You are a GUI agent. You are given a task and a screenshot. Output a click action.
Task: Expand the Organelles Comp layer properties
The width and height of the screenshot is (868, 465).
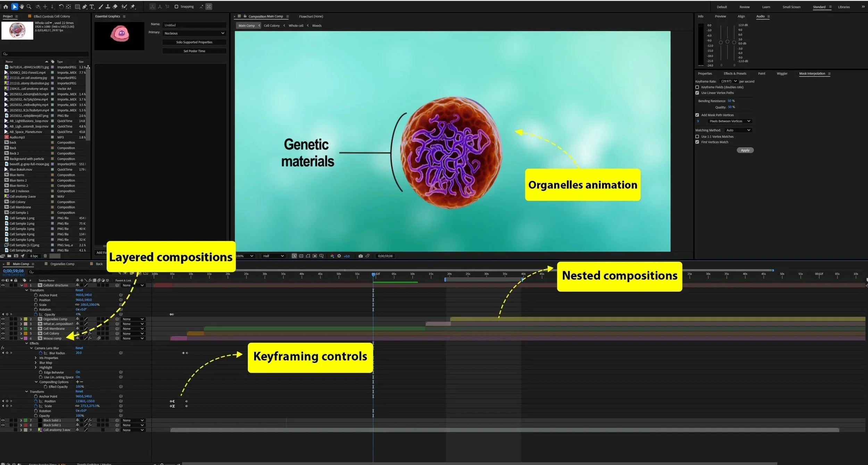pos(21,319)
